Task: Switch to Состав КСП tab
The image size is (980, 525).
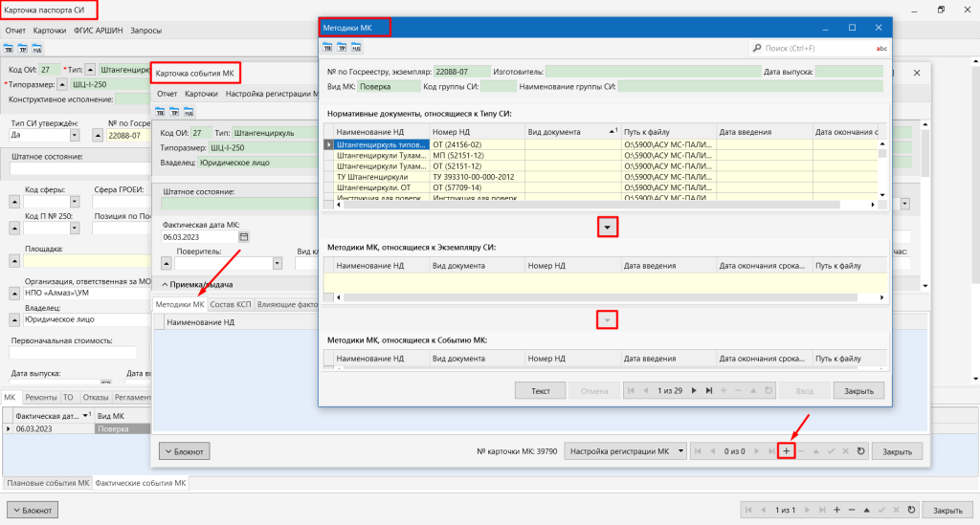Action: tap(231, 305)
